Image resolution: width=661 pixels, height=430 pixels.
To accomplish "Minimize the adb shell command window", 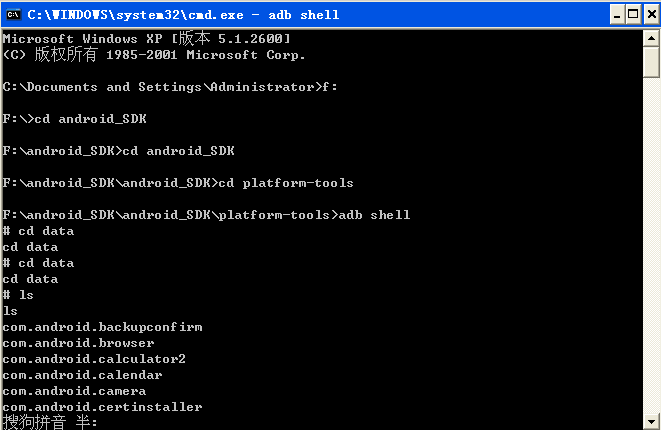I will coord(617,15).
